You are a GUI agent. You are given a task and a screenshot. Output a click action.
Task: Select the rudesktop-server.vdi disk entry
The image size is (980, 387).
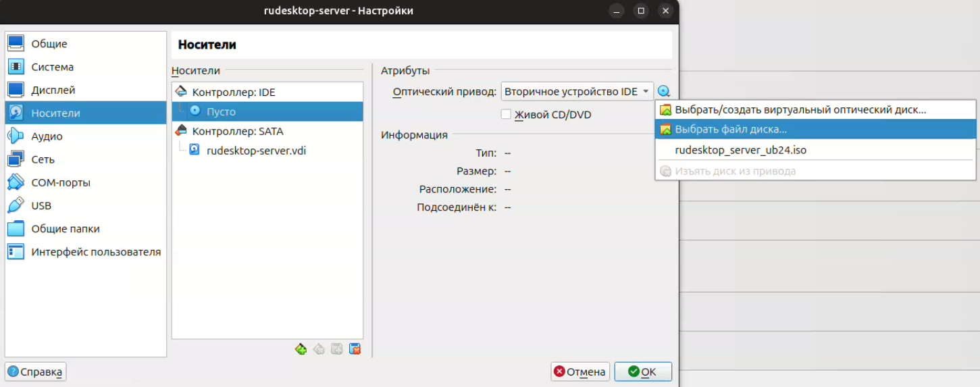[255, 151]
